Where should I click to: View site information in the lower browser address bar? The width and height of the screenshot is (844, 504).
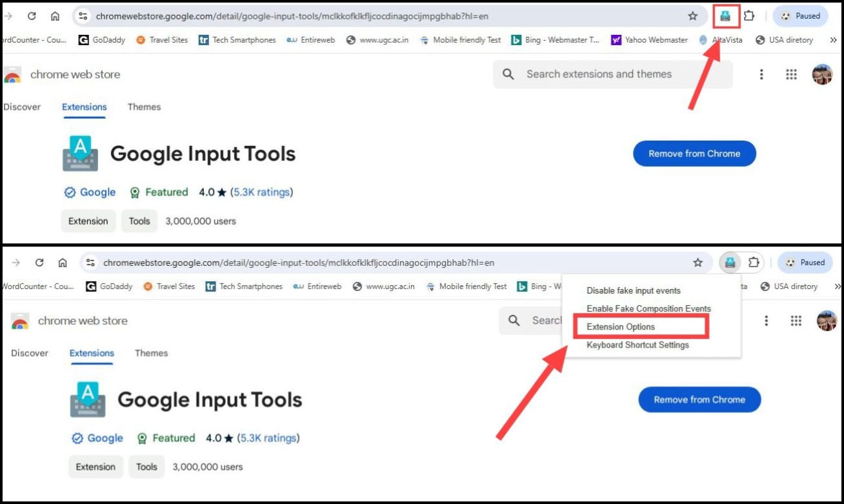(x=90, y=263)
